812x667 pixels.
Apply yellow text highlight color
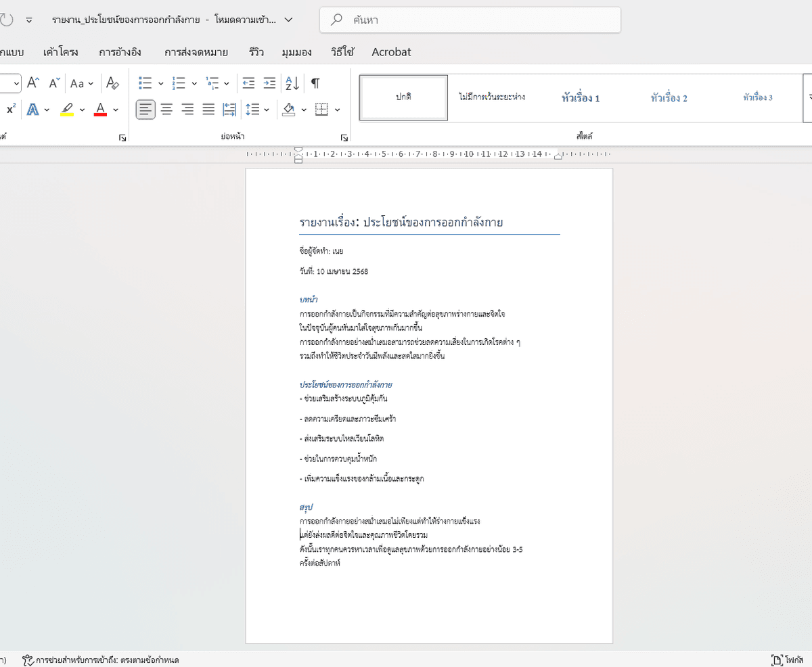[x=67, y=110]
